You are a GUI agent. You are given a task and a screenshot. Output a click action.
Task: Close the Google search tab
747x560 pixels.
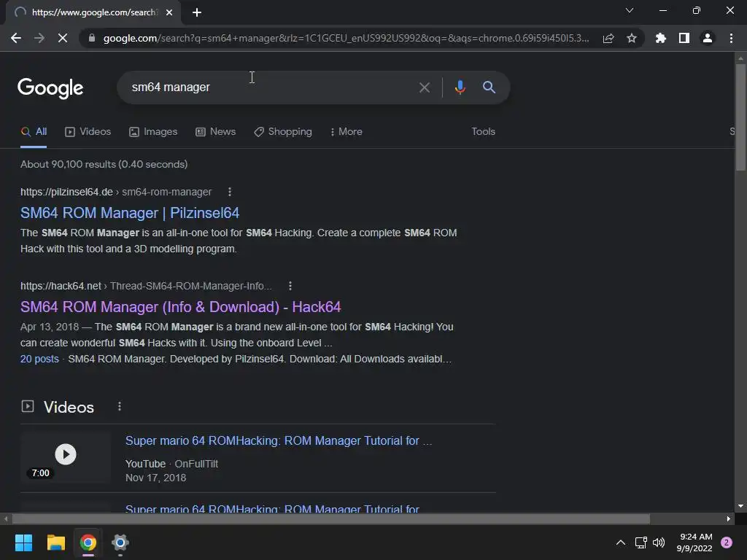point(169,12)
